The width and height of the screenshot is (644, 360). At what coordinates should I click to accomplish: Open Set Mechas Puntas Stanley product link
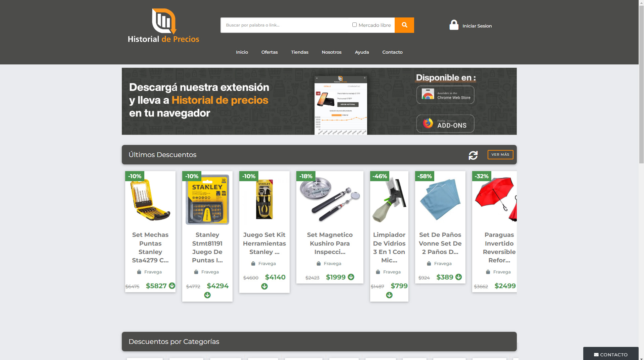150,248
